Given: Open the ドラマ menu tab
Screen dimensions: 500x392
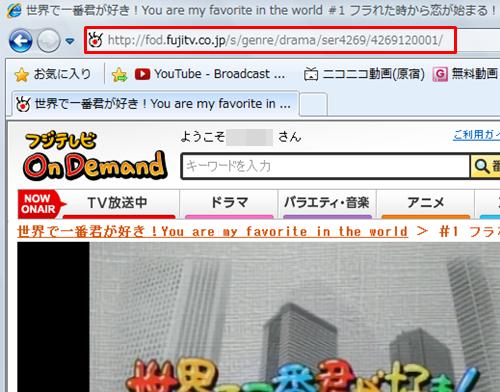Looking at the screenshot, I should 229,203.
